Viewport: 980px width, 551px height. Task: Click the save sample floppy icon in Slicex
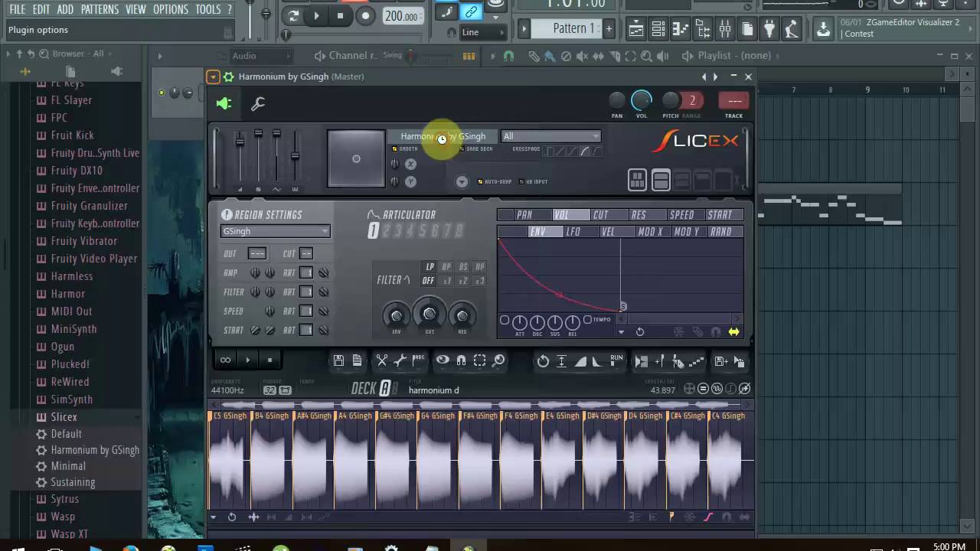(x=338, y=360)
